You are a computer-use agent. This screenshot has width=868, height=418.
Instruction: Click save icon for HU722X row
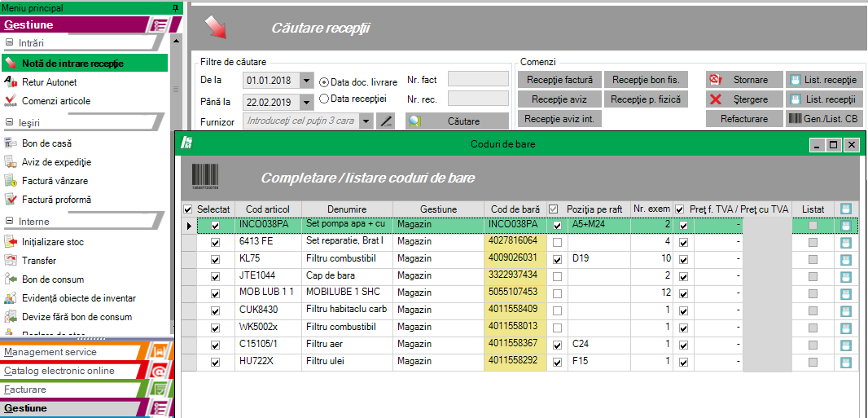(846, 362)
